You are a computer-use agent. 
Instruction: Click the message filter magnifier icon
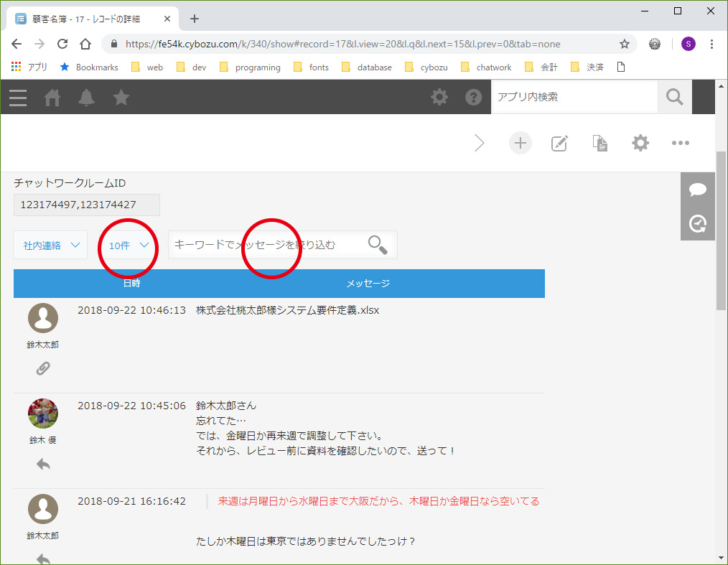pyautogui.click(x=378, y=245)
